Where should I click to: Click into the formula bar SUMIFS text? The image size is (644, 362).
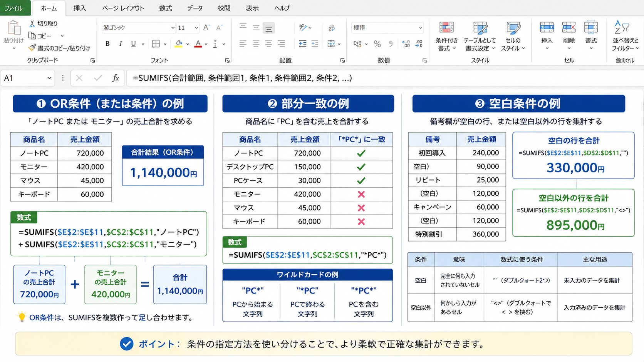click(x=242, y=78)
